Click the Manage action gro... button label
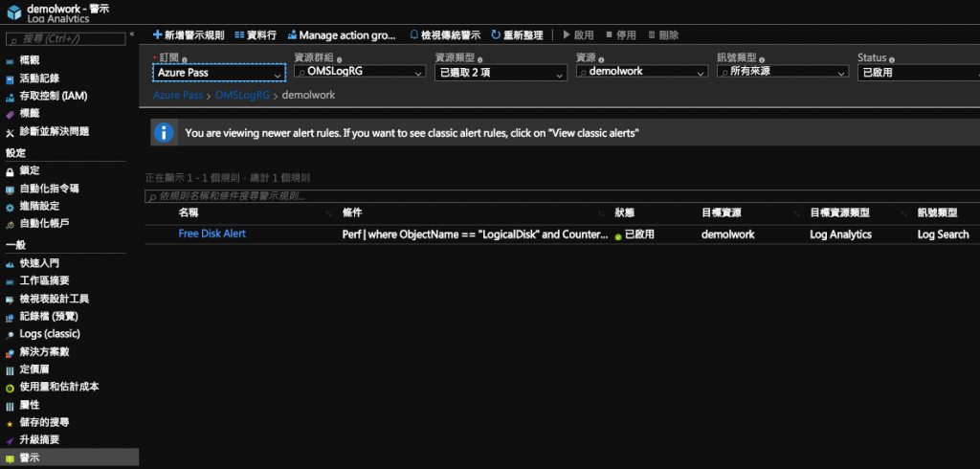 (x=347, y=35)
